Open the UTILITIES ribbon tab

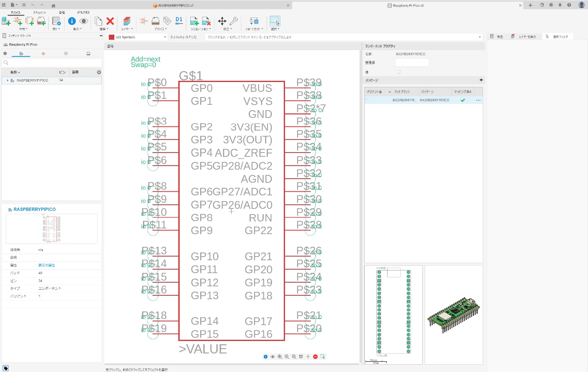coord(83,13)
